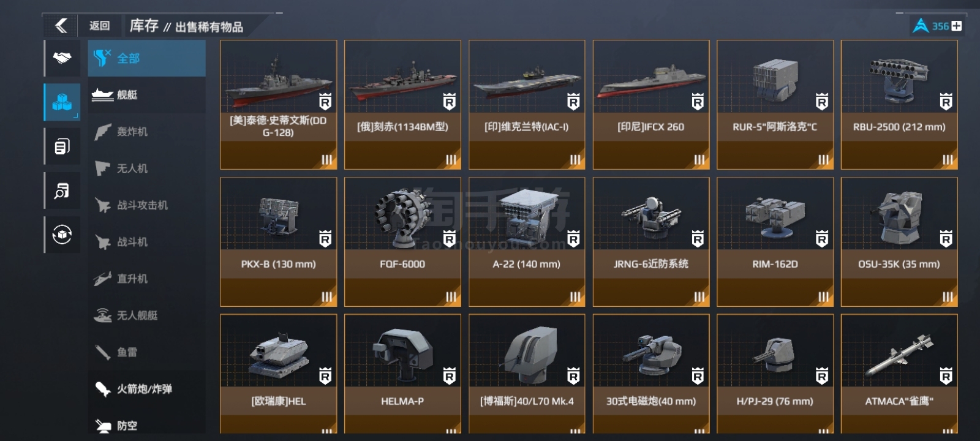Image resolution: width=980 pixels, height=441 pixels.
Task: Open the search records sidebar icon
Action: point(62,190)
